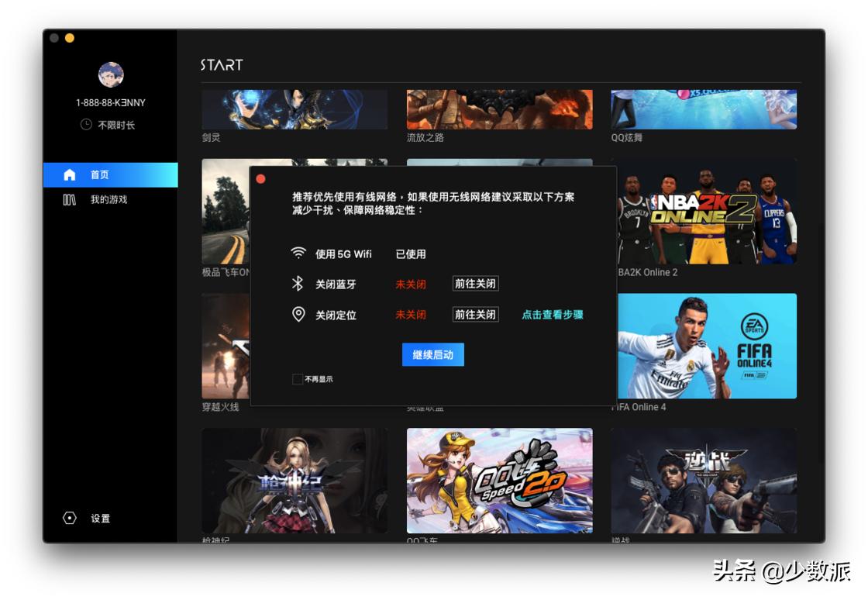This screenshot has width=868, height=600.
Task: Check the 不再显示 checkbox
Action: (x=298, y=379)
